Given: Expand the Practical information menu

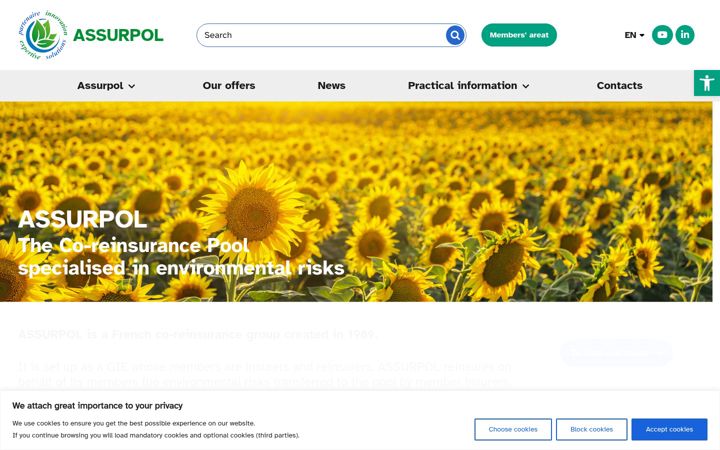Looking at the screenshot, I should coord(468,85).
